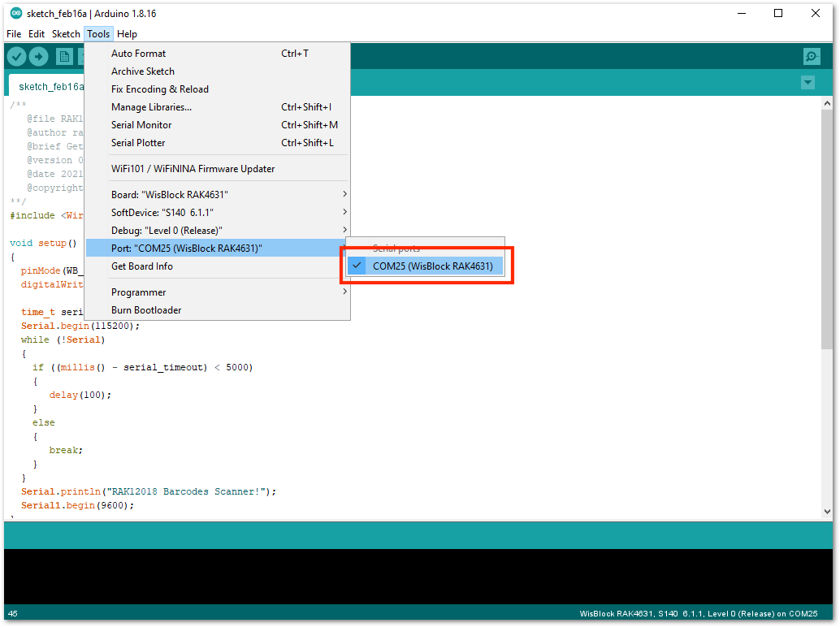Click the New sketch icon
Image resolution: width=840 pixels, height=627 pixels.
(x=64, y=56)
